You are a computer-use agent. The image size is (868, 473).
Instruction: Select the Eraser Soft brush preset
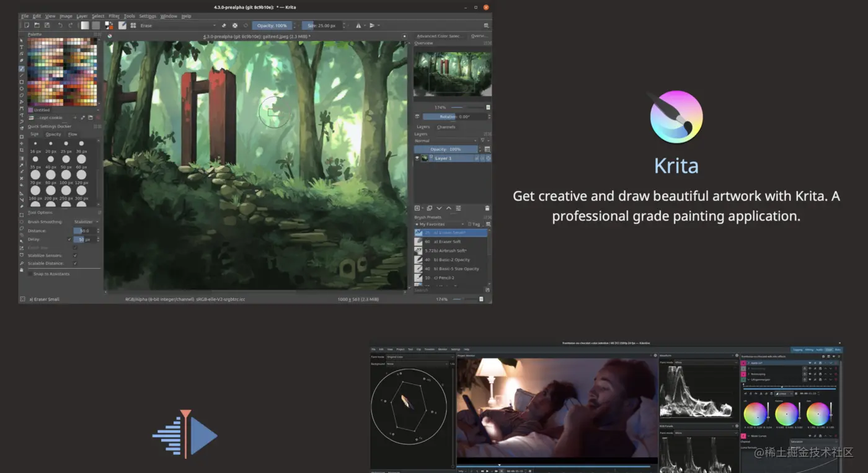click(451, 242)
